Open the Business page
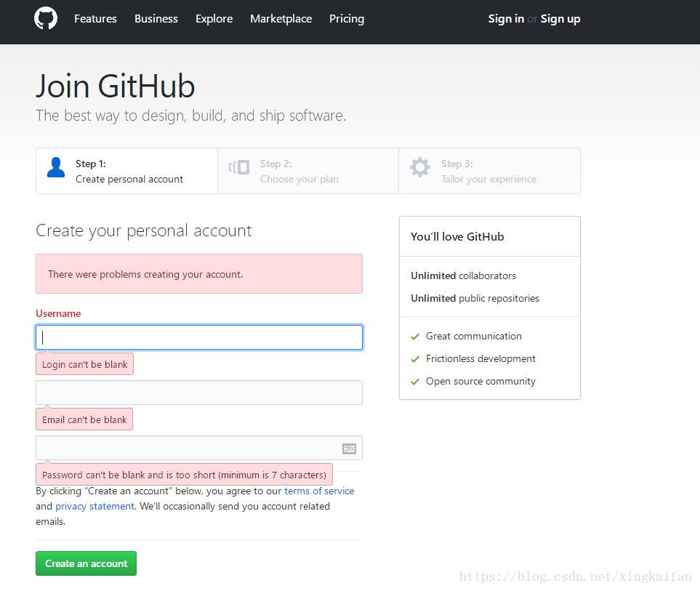Screen dimensions: 700x591 [x=156, y=19]
